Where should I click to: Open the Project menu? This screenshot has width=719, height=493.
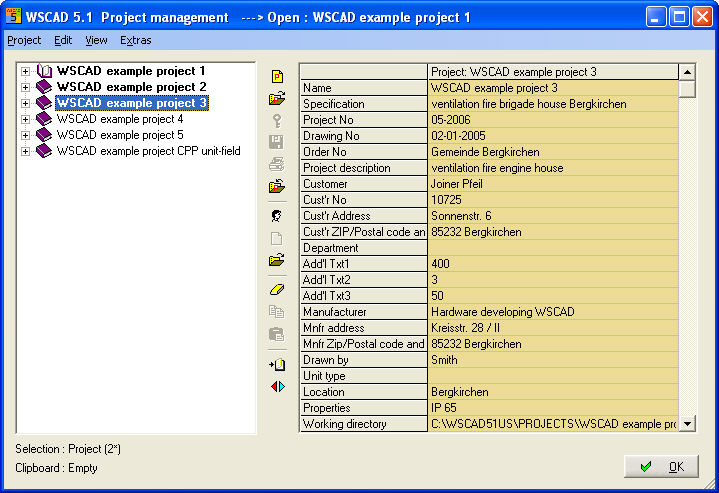[x=24, y=40]
